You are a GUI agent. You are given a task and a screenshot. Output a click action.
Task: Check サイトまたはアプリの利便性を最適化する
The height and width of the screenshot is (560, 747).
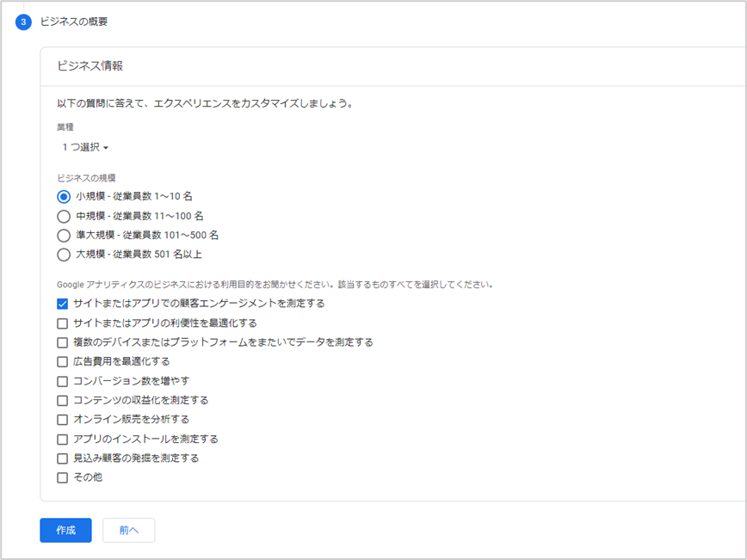63,323
